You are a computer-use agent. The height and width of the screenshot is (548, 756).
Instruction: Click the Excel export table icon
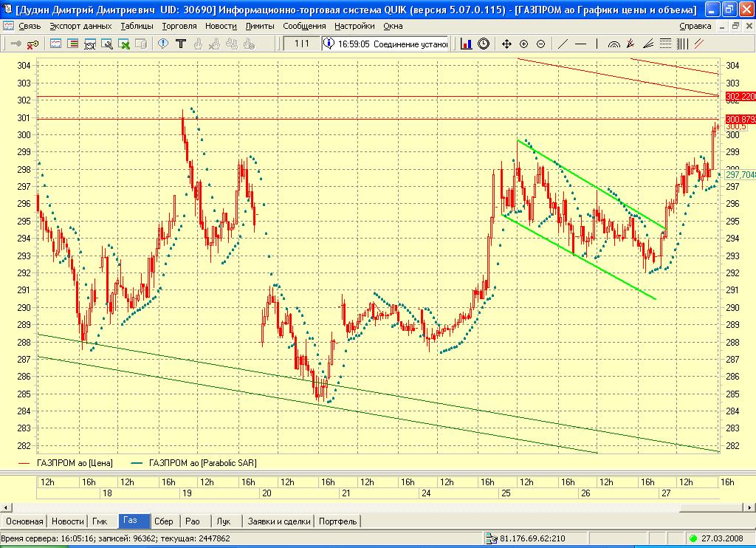(124, 44)
